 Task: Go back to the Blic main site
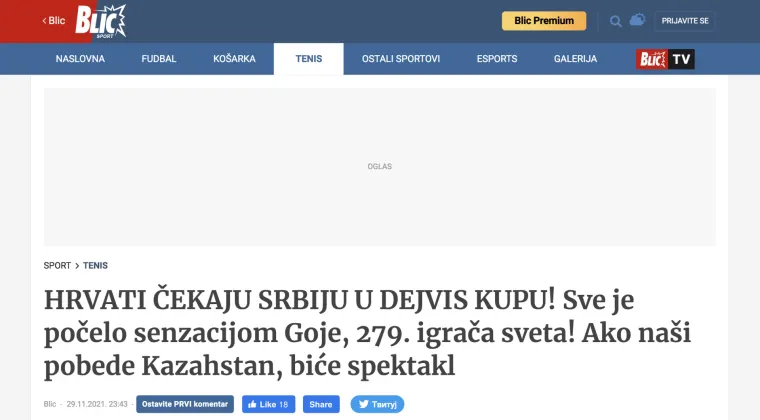54,21
